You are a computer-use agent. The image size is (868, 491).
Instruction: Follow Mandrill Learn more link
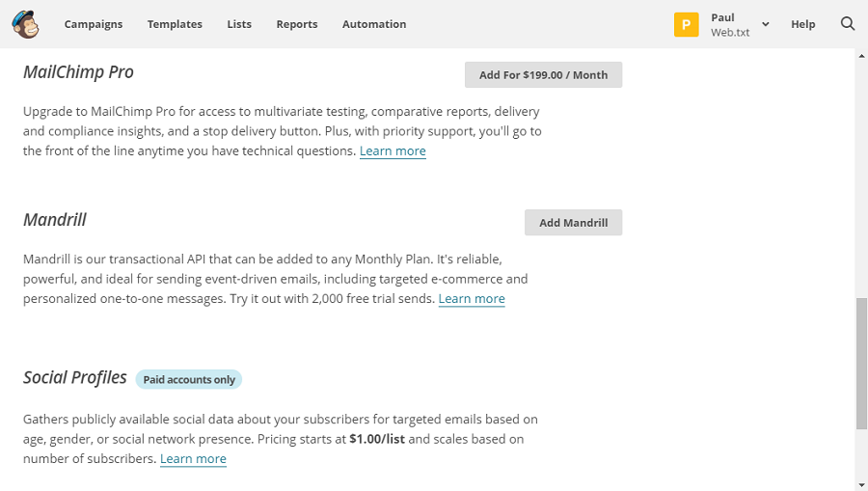pyautogui.click(x=472, y=299)
